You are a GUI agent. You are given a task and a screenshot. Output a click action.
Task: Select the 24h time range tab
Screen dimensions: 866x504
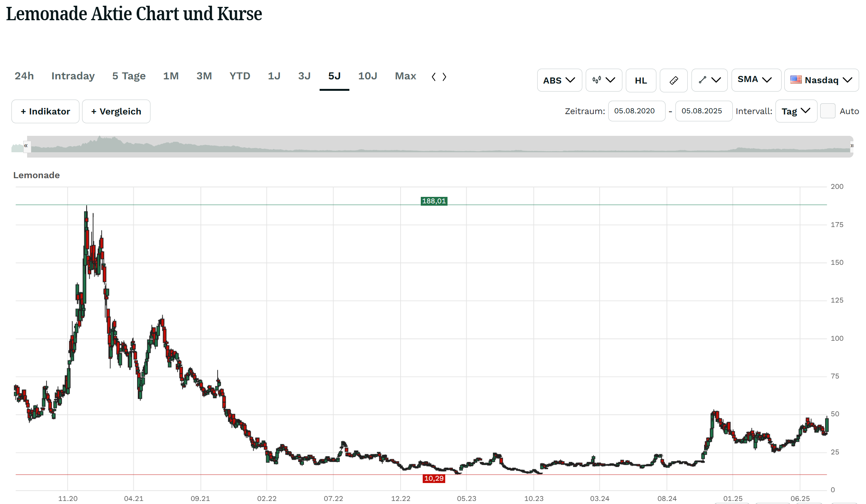24,76
